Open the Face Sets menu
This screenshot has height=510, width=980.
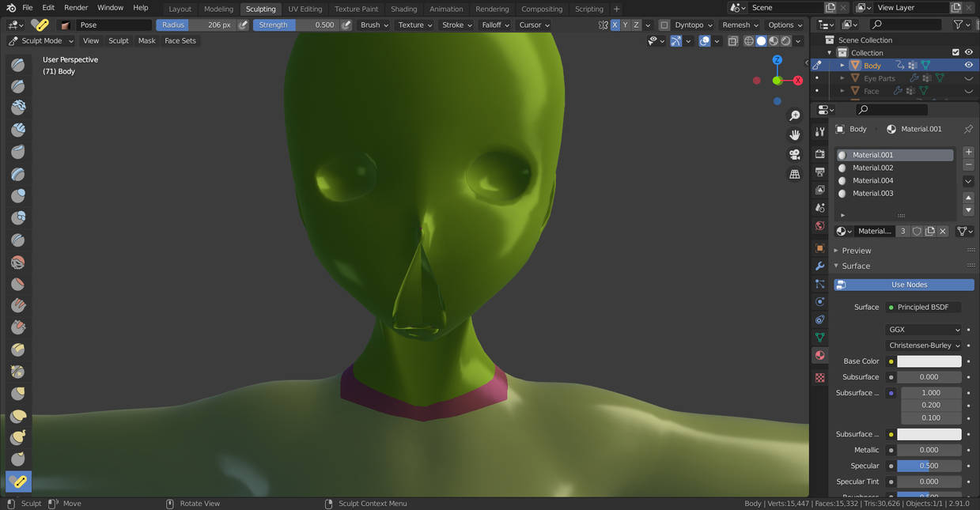point(180,41)
